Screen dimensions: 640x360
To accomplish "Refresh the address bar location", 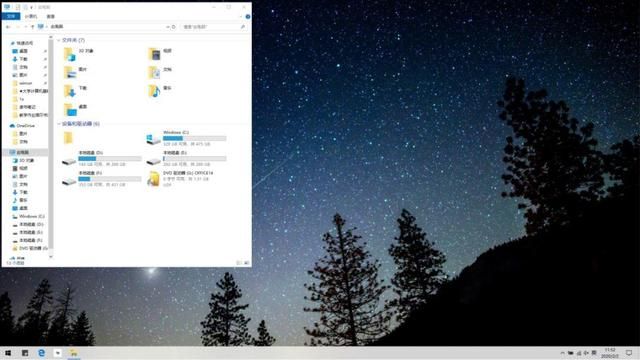I will coord(174,27).
